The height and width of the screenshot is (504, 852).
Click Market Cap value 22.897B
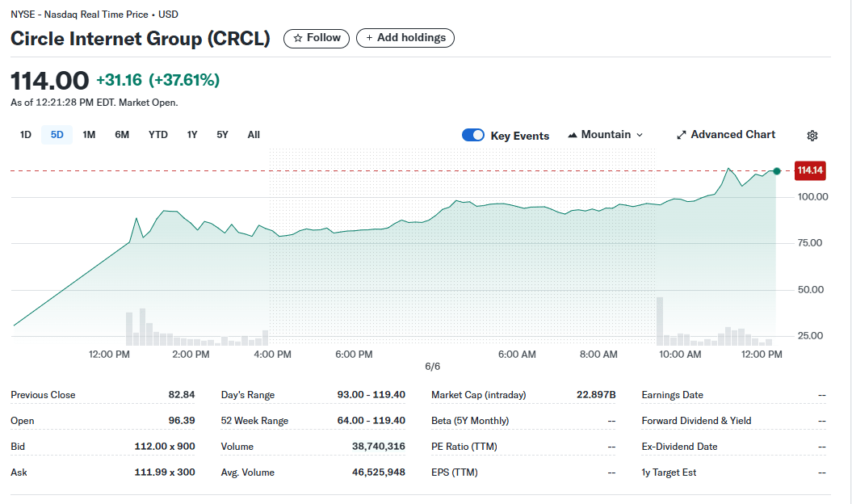[x=596, y=395]
